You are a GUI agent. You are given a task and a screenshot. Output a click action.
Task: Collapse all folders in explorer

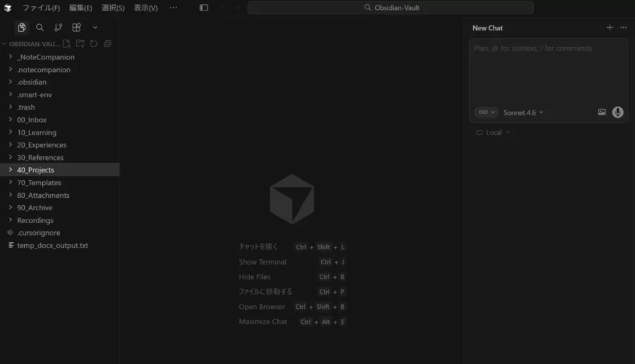pos(108,44)
